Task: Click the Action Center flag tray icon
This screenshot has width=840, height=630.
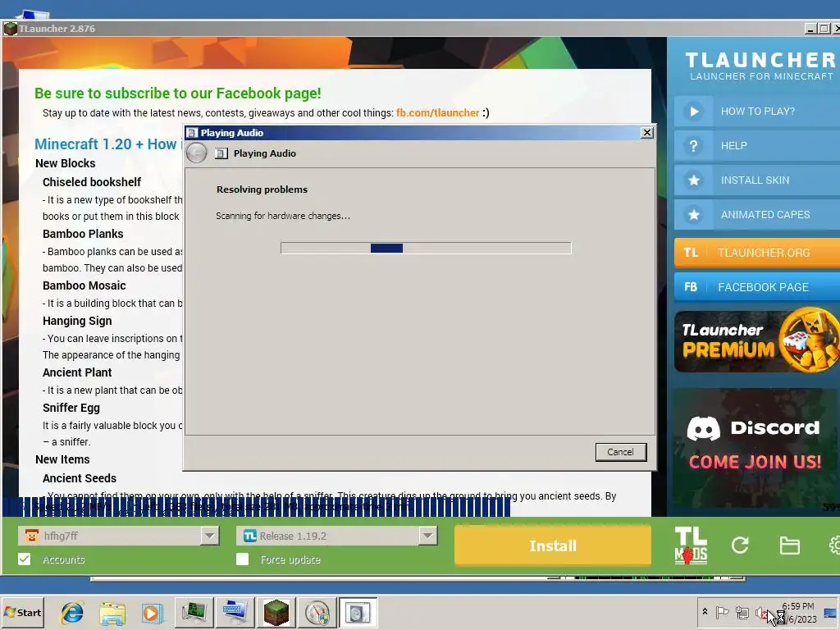Action: click(x=722, y=612)
